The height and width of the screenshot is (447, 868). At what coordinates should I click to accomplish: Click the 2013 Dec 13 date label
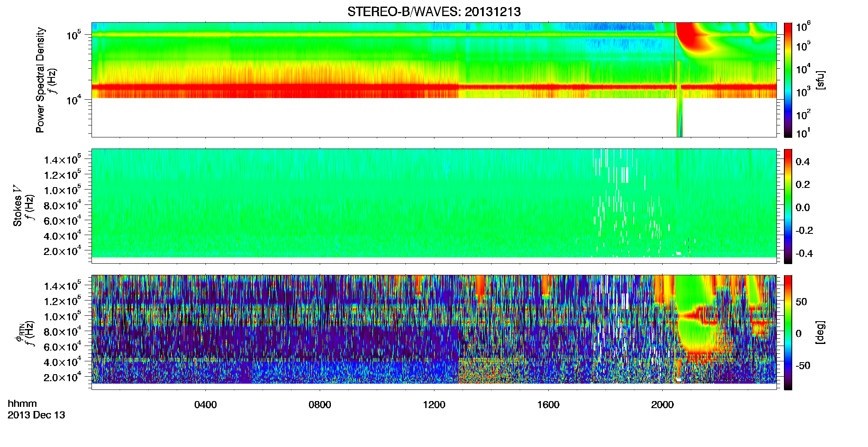tap(36, 415)
